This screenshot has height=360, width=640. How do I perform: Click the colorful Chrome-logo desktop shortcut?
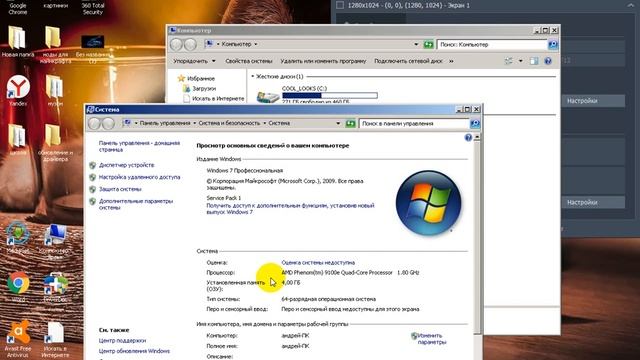click(x=18, y=286)
